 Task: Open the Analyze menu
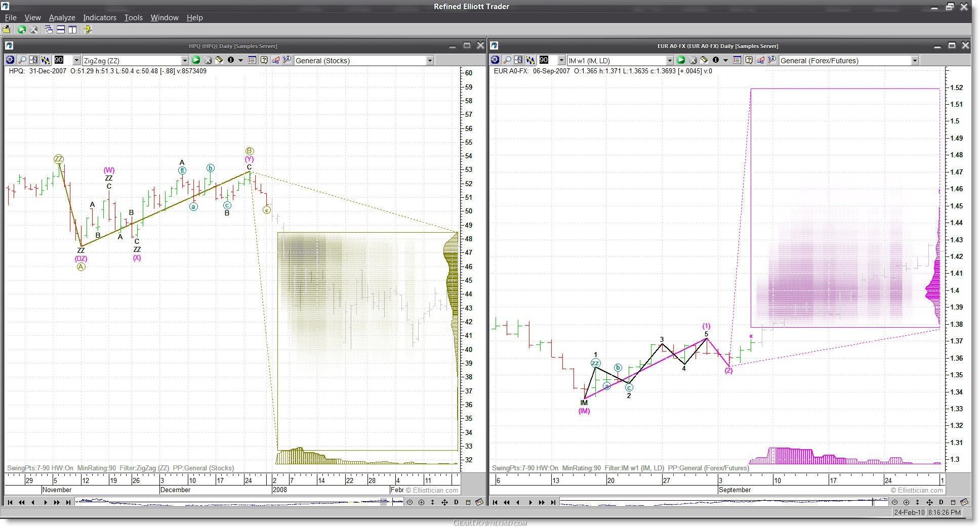click(x=62, y=17)
